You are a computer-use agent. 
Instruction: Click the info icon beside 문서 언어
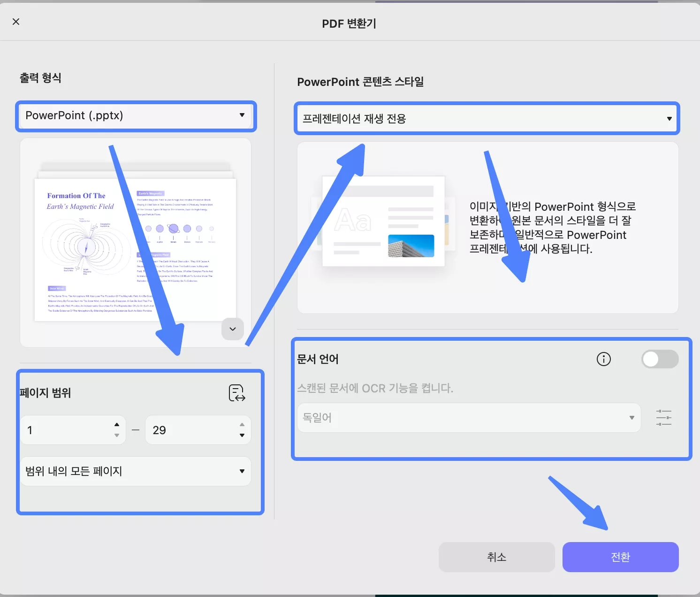pos(604,360)
